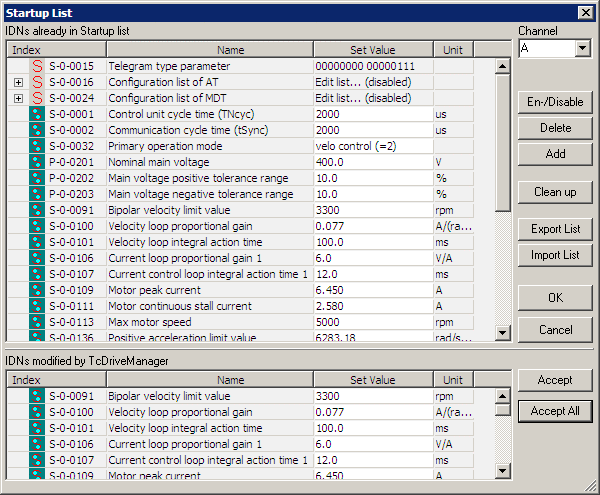600x495 pixels.
Task: Click teal icon of S-0-0101 in Startup list
Action: click(37, 242)
